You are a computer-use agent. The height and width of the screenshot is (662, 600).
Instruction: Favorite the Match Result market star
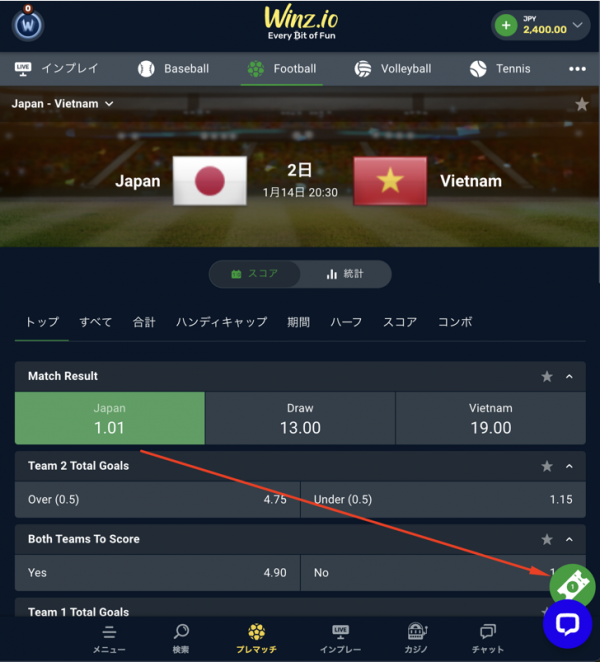tap(547, 376)
